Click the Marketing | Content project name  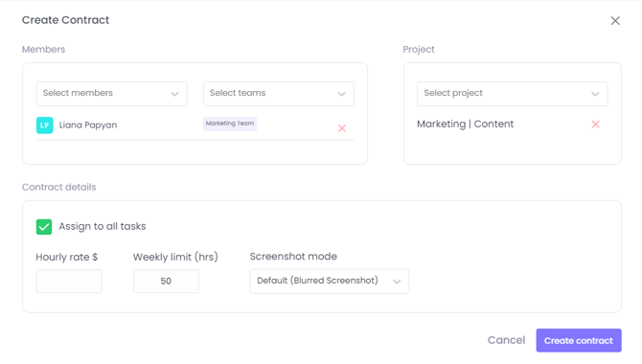465,125
